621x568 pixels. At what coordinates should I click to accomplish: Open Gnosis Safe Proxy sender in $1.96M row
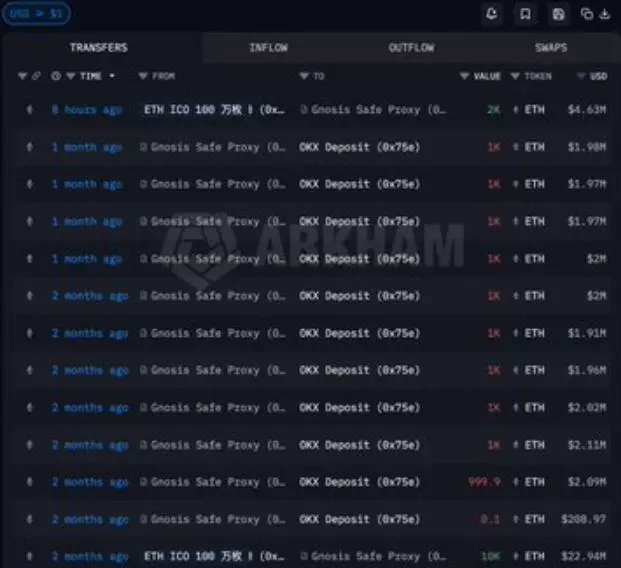point(213,371)
